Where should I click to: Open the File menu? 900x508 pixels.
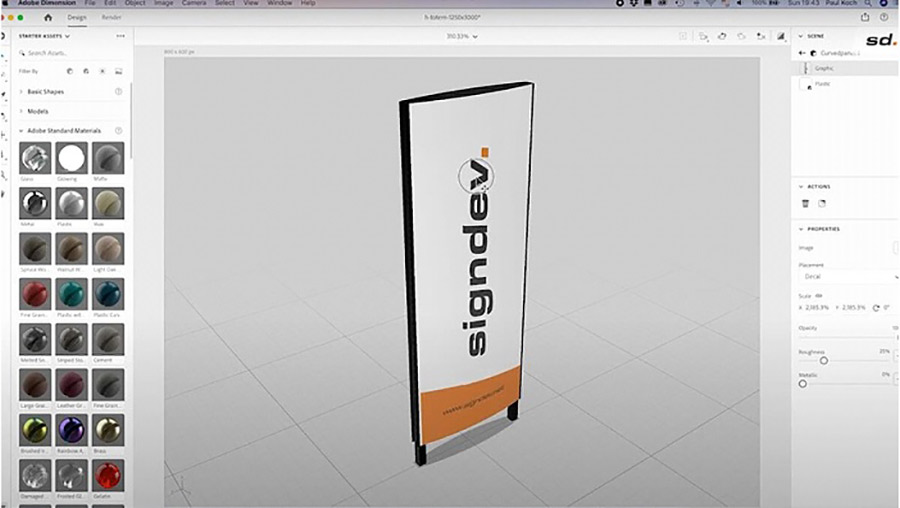pyautogui.click(x=90, y=3)
